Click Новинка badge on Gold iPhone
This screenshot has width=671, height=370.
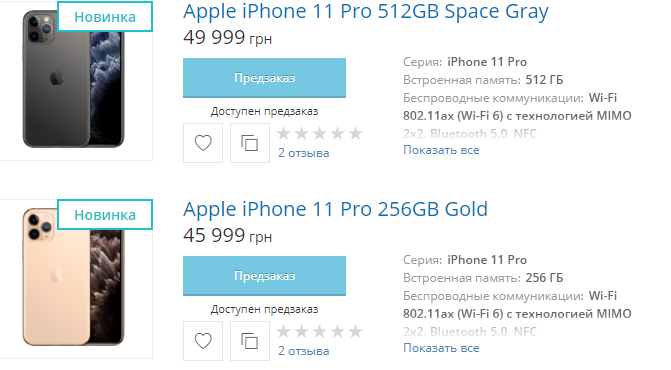tap(105, 215)
